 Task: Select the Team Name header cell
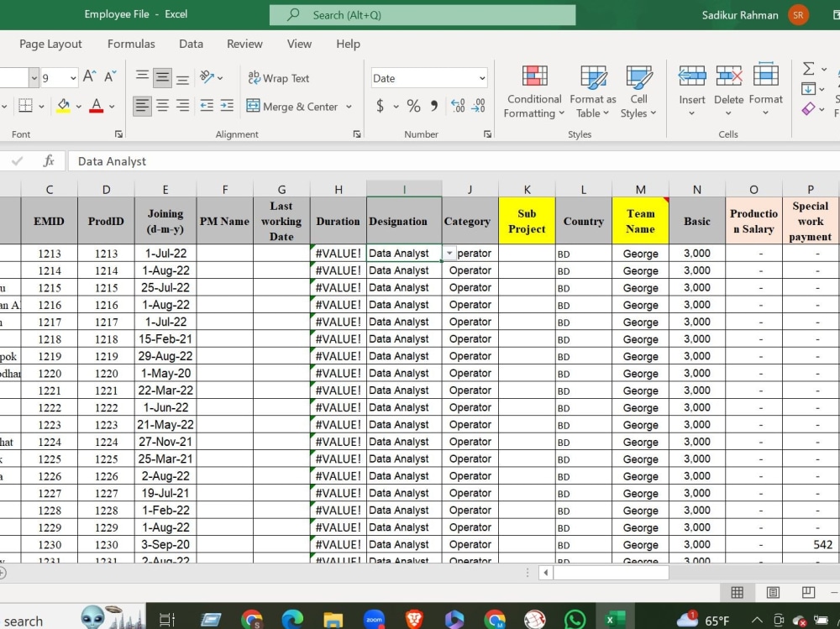pos(640,221)
